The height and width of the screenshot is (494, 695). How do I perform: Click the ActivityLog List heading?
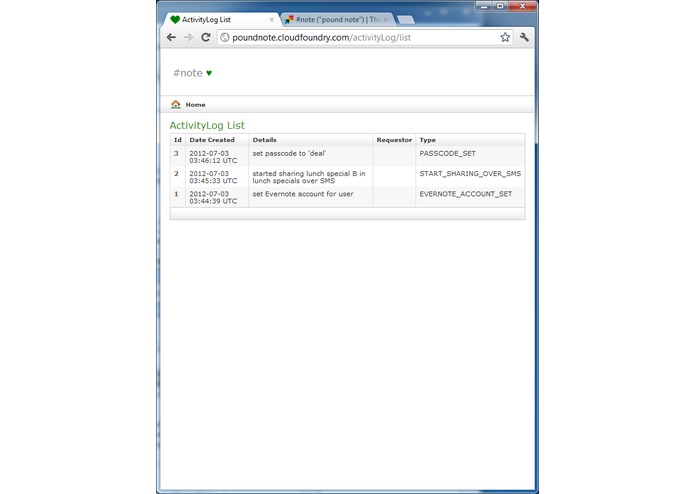[x=207, y=125]
